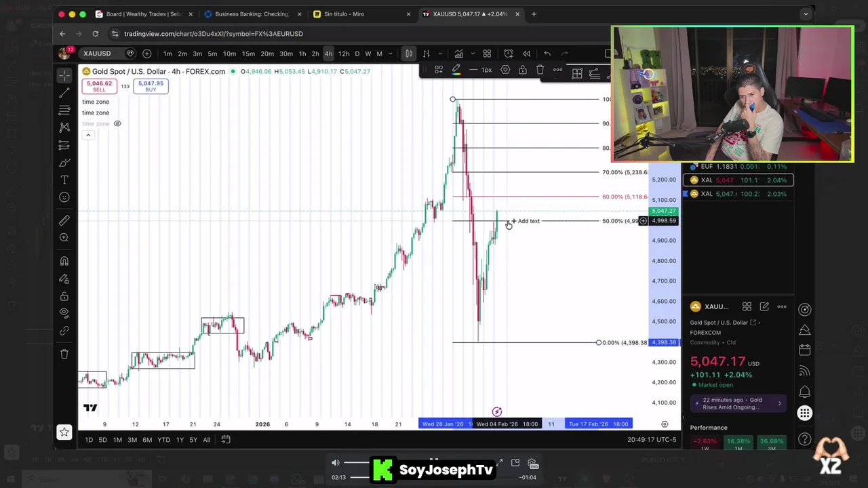Lock the selected drawing
Image resolution: width=868 pixels, height=488 pixels.
[x=523, y=70]
